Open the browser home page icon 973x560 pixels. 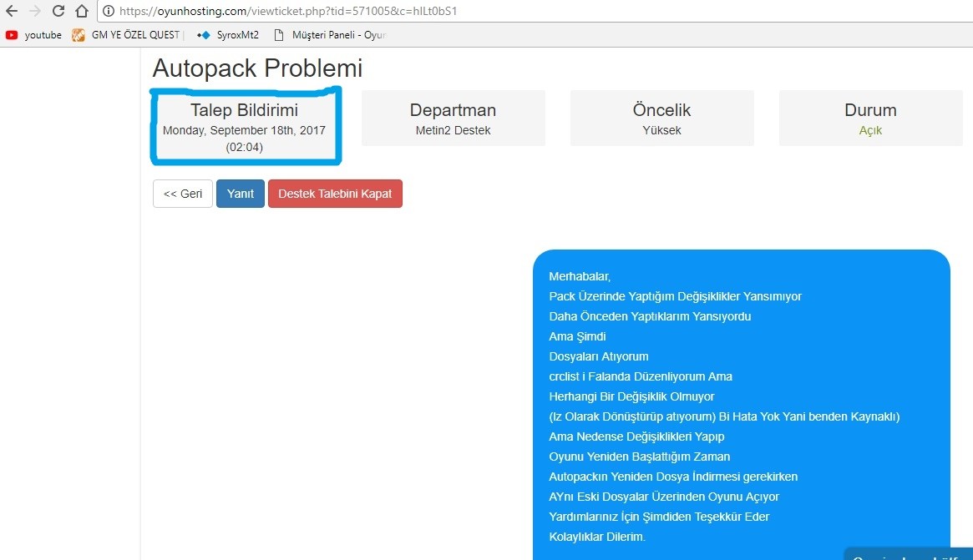81,11
